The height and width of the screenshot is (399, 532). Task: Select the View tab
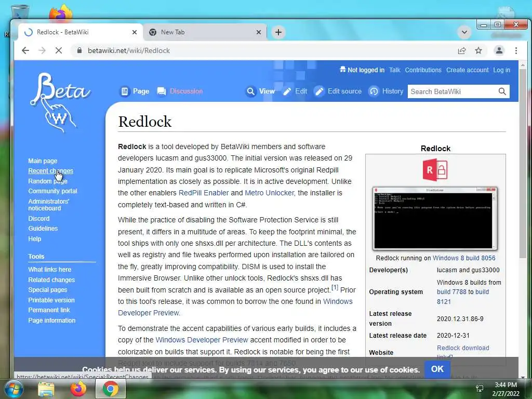tap(260, 91)
